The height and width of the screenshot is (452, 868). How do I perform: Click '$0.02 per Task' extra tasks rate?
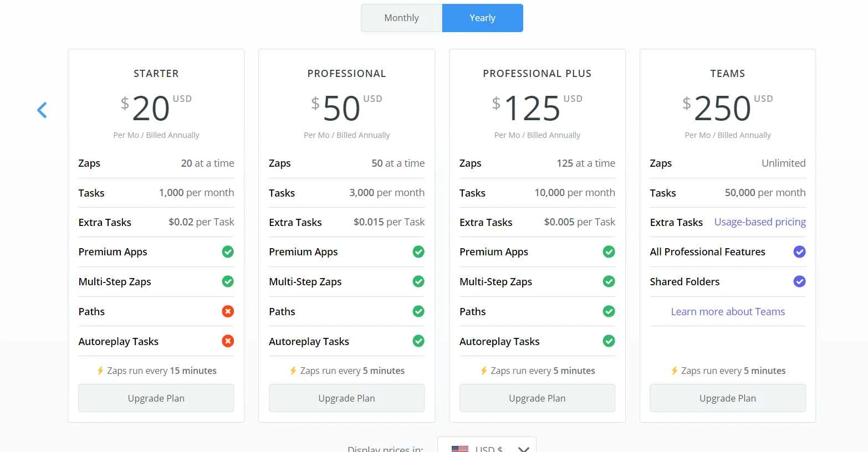[x=201, y=222]
